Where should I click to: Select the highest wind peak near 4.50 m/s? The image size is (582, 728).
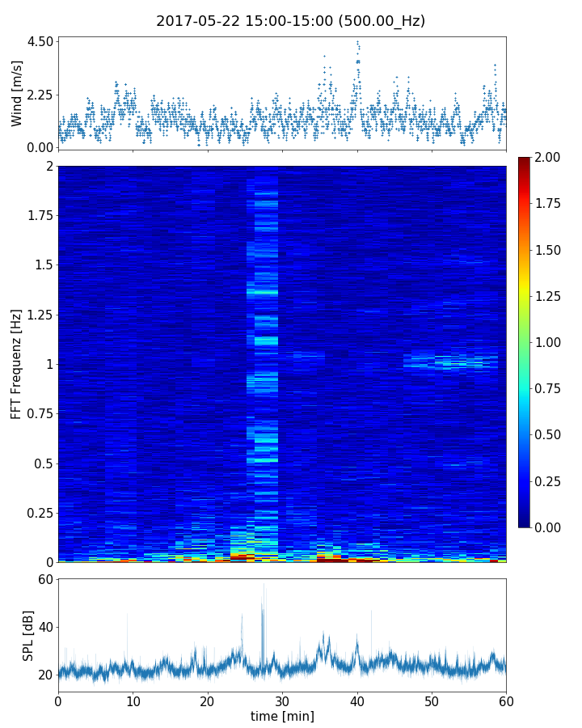357,42
